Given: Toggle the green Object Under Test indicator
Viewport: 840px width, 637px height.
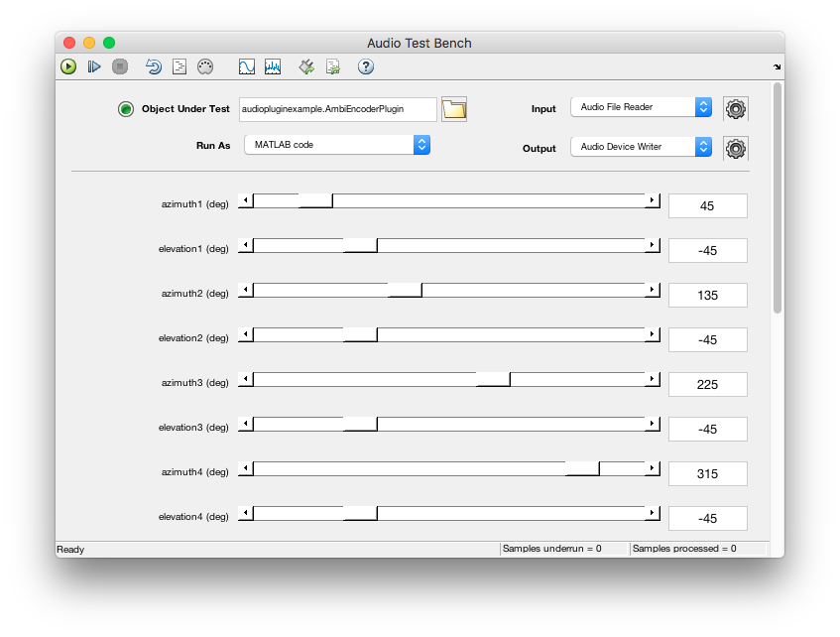Looking at the screenshot, I should tap(126, 109).
